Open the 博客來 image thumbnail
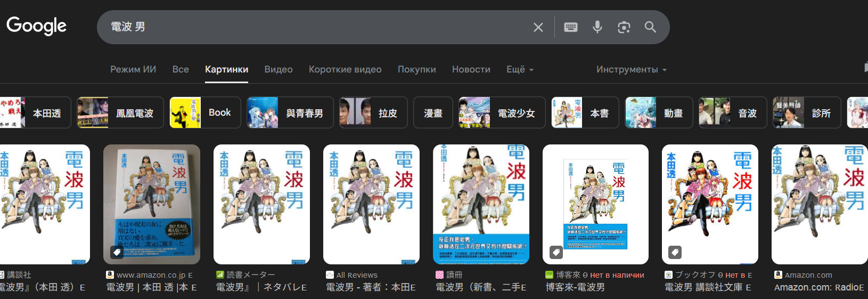868x299 pixels. pyautogui.click(x=595, y=204)
